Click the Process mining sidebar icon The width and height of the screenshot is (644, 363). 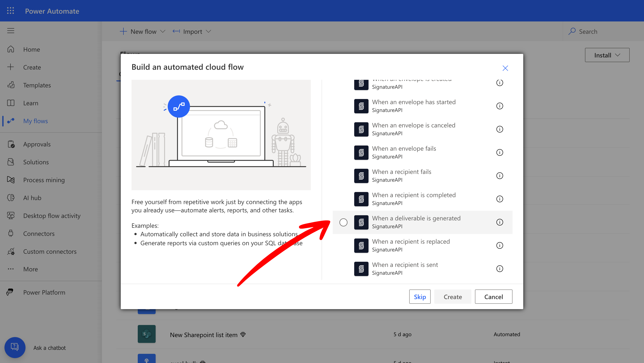11,180
